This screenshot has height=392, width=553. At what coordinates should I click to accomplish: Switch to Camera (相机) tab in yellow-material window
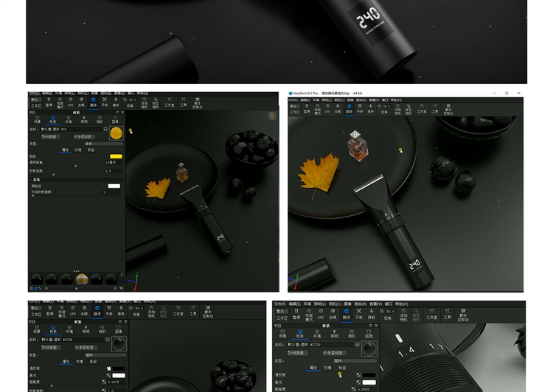(x=100, y=119)
